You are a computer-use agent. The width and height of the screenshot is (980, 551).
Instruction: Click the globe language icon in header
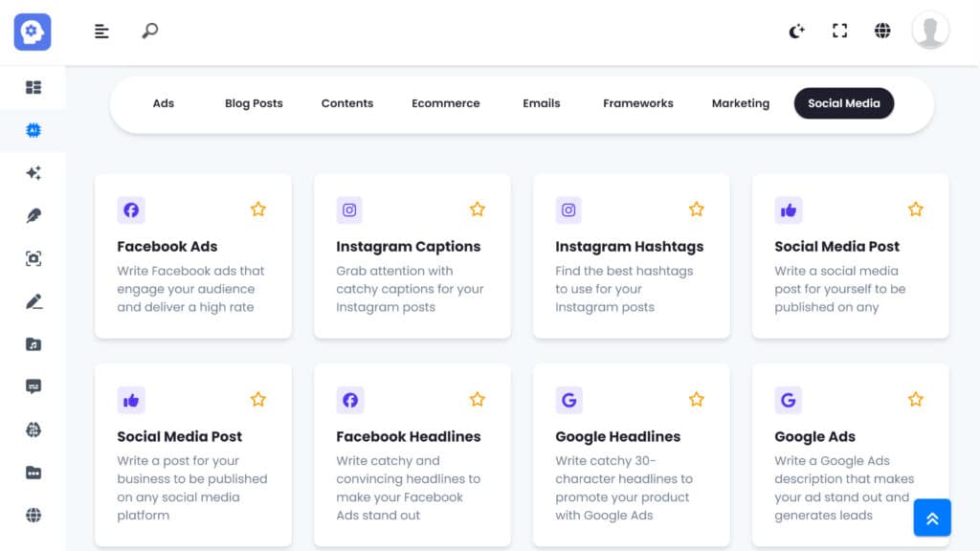click(x=882, y=32)
